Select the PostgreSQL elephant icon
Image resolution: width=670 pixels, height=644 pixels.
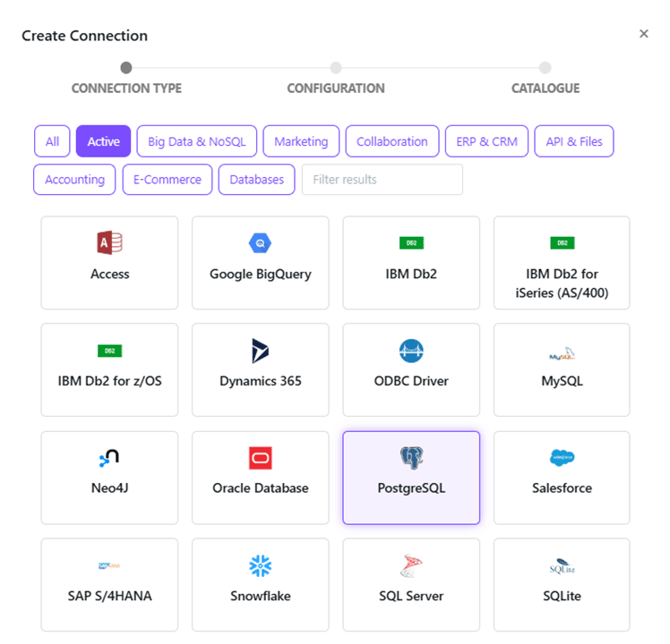411,458
